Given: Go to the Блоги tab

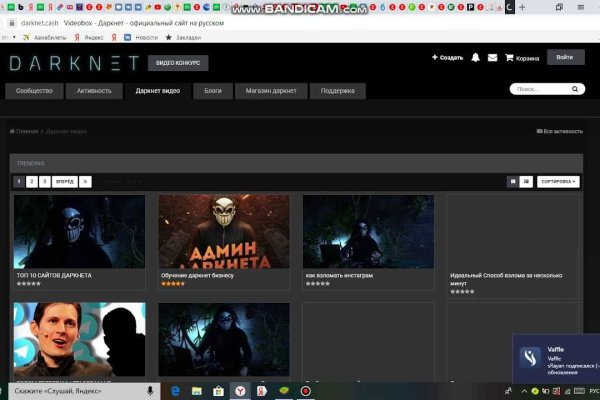Looking at the screenshot, I should click(x=213, y=91).
